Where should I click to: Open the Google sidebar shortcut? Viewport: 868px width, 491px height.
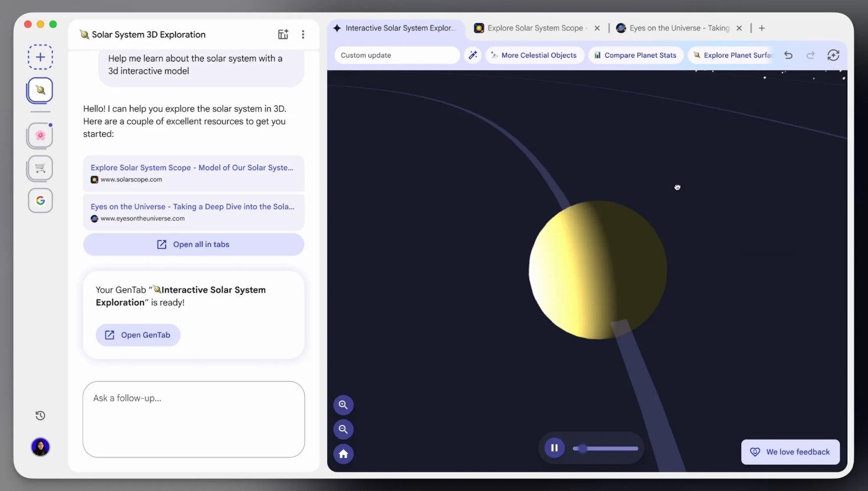tap(40, 201)
